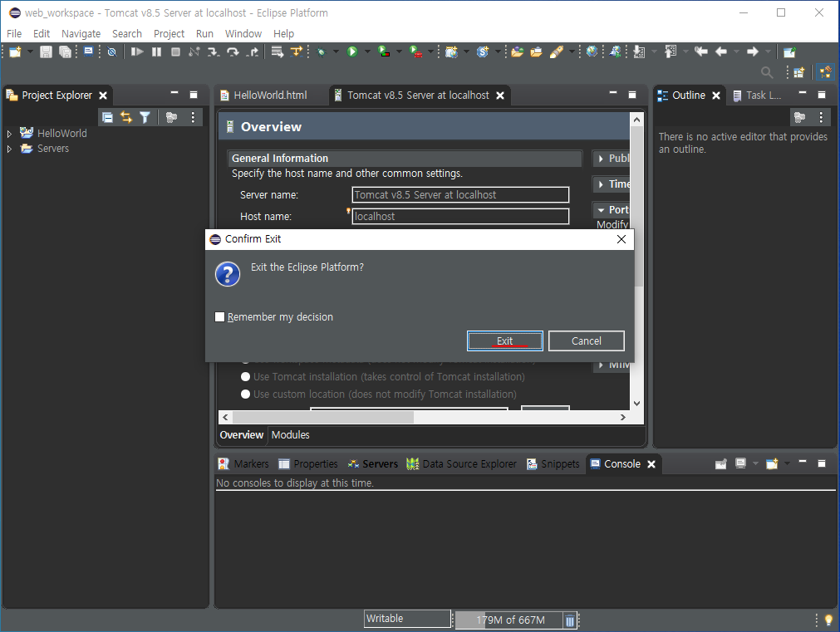Open the Markers tab
840x632 pixels.
click(243, 463)
